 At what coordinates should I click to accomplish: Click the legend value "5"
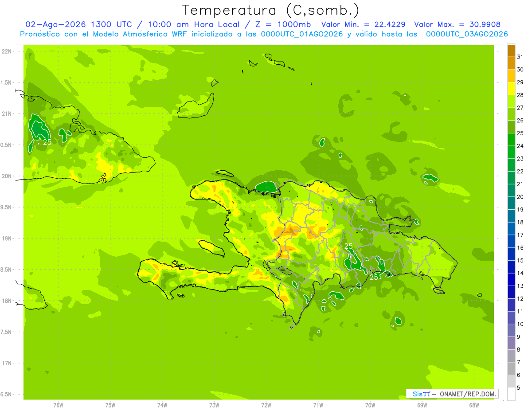[x=518, y=388]
